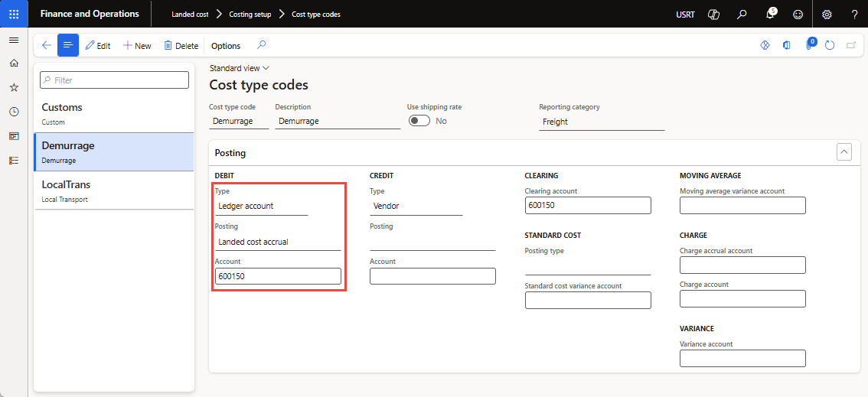The height and width of the screenshot is (397, 868).
Task: Click the Home icon in left sidebar
Action: click(x=13, y=63)
